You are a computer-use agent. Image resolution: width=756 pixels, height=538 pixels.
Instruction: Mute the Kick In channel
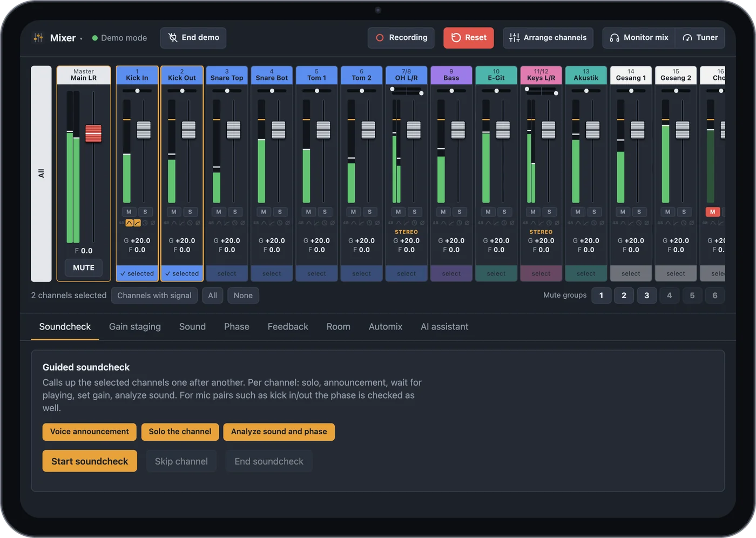click(129, 212)
